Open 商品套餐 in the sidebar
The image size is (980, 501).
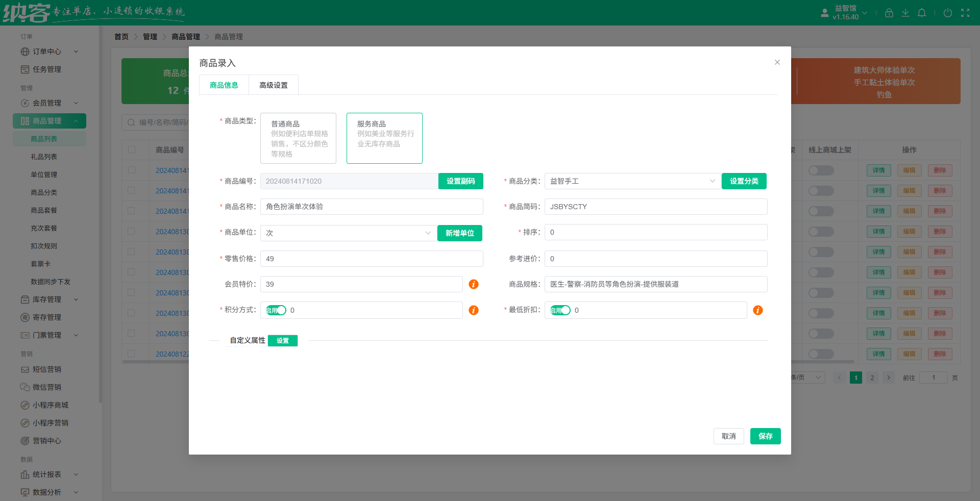pos(44,210)
